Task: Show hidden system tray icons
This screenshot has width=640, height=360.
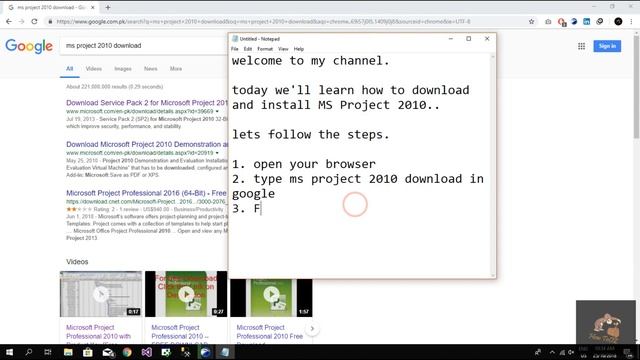Action: pyautogui.click(x=552, y=352)
